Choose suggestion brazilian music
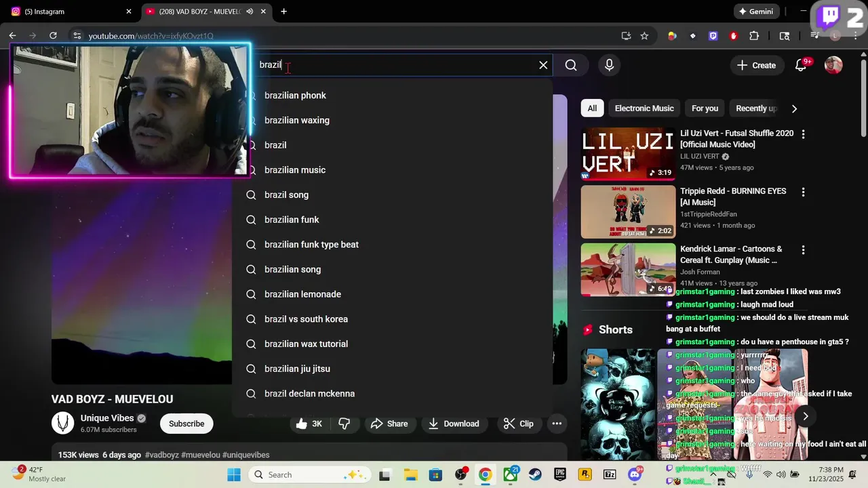The height and width of the screenshot is (488, 868). pos(392,170)
